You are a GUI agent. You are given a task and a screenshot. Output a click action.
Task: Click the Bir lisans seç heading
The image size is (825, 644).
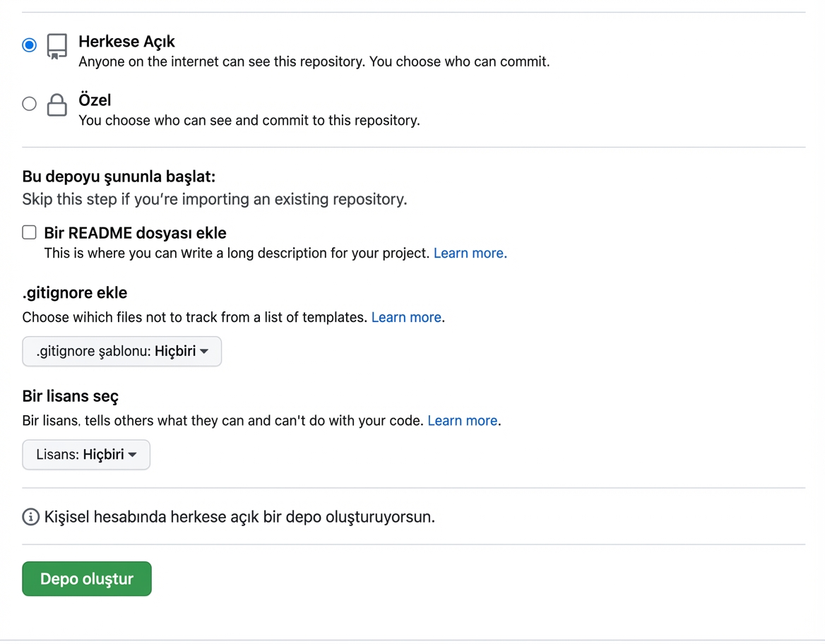(70, 396)
